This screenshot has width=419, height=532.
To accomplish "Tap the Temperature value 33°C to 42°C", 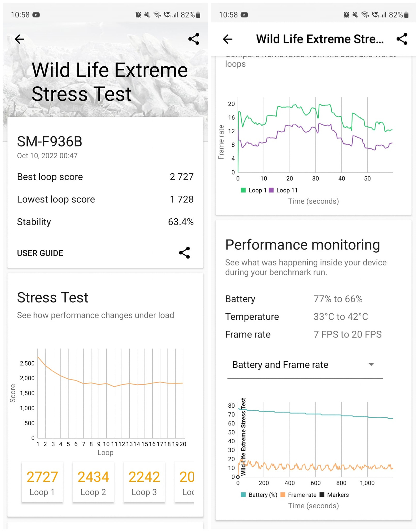I will [341, 317].
